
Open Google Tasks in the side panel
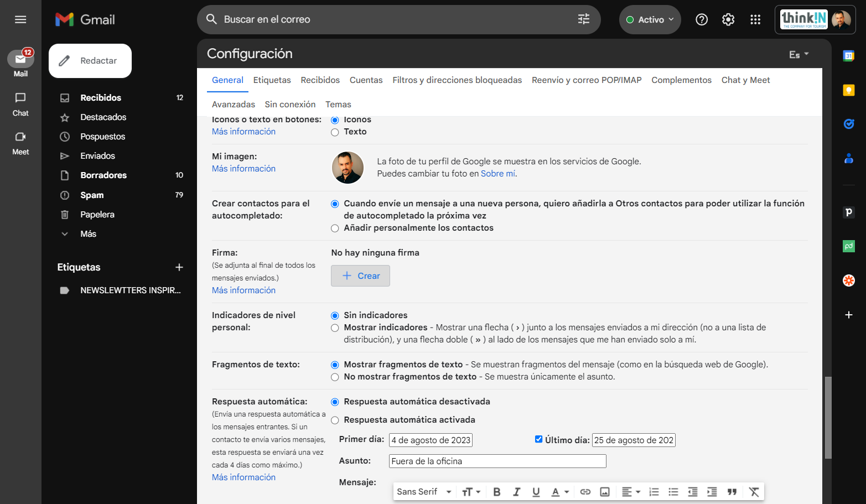pos(849,124)
